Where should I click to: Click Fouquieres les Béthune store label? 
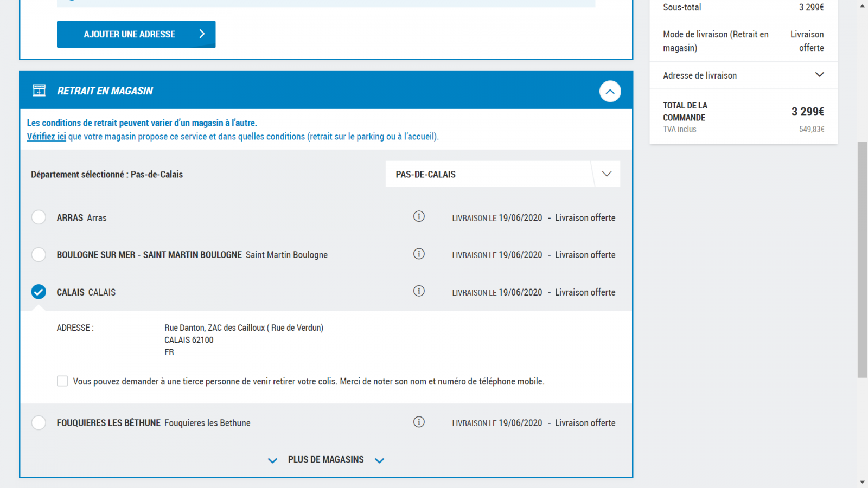pos(154,423)
